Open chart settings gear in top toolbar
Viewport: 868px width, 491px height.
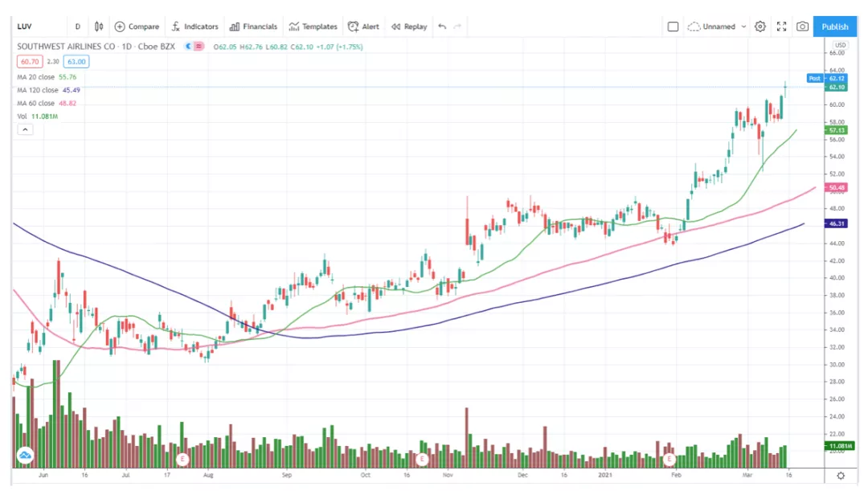[x=760, y=26]
